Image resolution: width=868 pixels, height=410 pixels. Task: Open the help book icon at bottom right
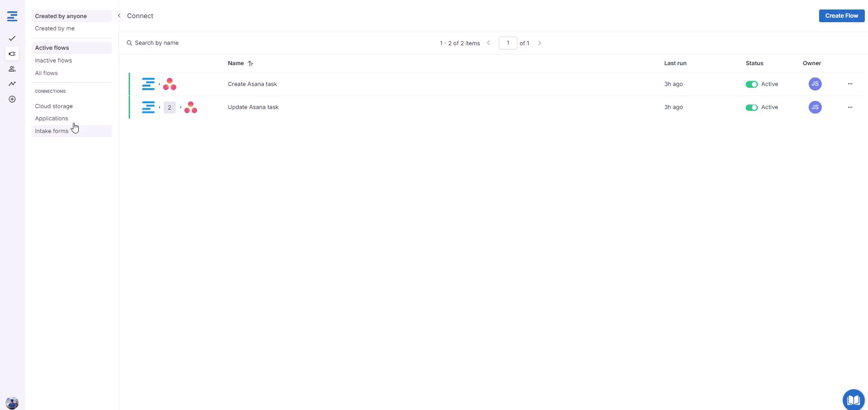tap(853, 400)
